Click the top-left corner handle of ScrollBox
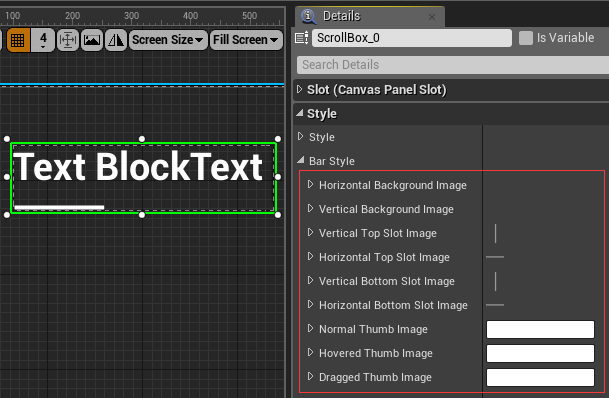Screen dimensions: 609x398 7,139
